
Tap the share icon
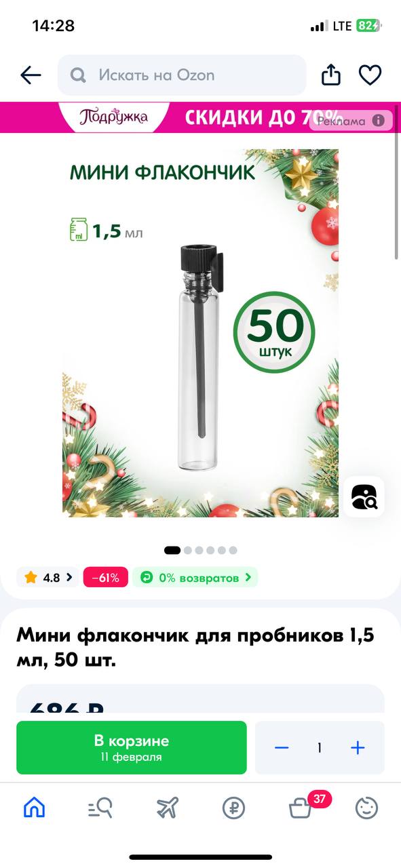tap(331, 75)
